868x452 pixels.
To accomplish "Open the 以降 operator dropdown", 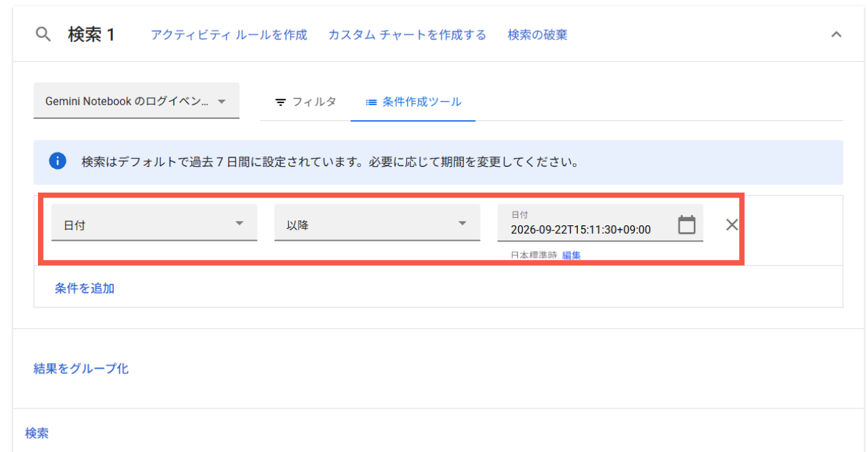I will point(377,223).
